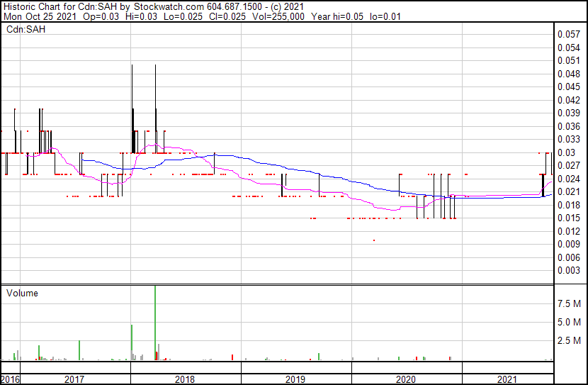Click the 0.057 price axis label
The image size is (588, 385).
pos(568,34)
